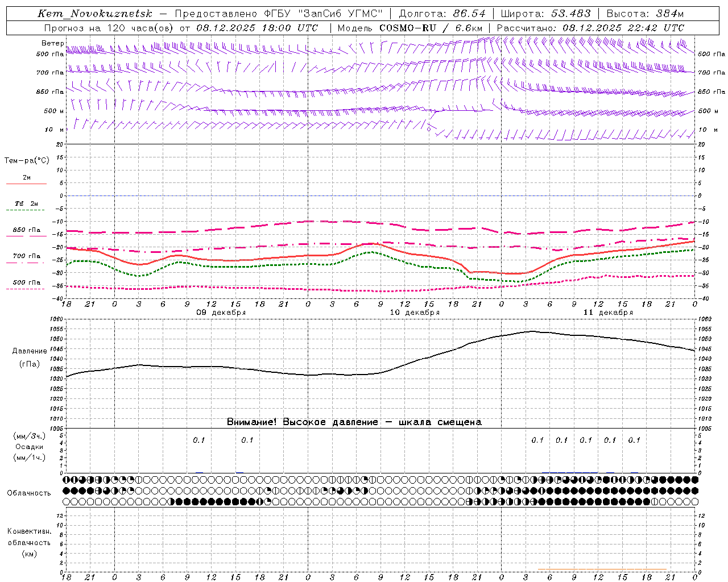Click the "Осадки" precipitation label

pos(30,447)
